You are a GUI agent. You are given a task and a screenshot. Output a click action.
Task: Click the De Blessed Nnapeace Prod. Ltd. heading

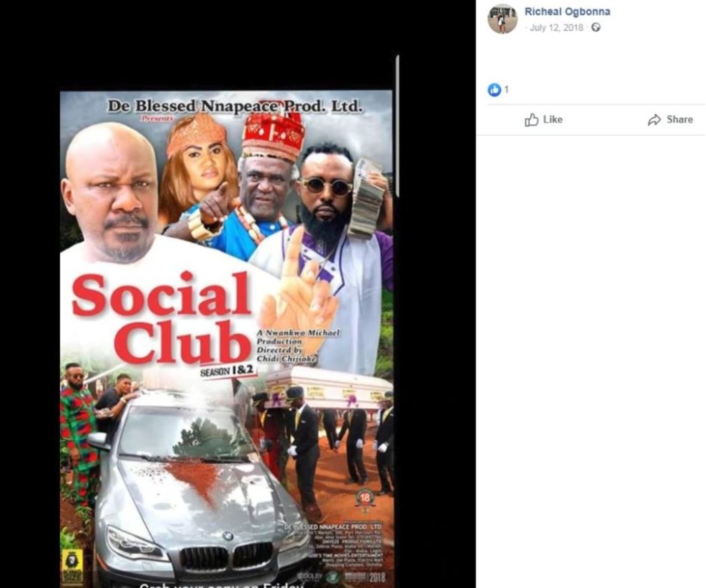[x=234, y=107]
